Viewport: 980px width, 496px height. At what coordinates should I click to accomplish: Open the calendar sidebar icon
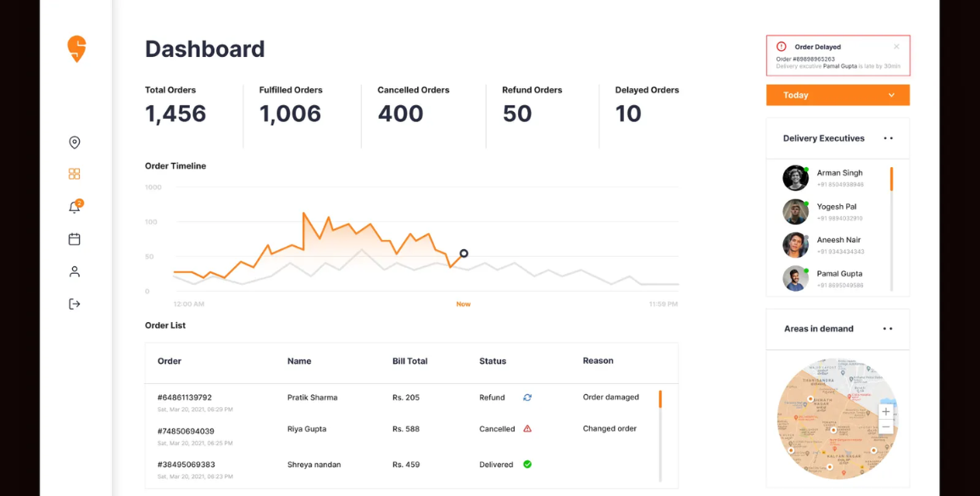tap(75, 239)
